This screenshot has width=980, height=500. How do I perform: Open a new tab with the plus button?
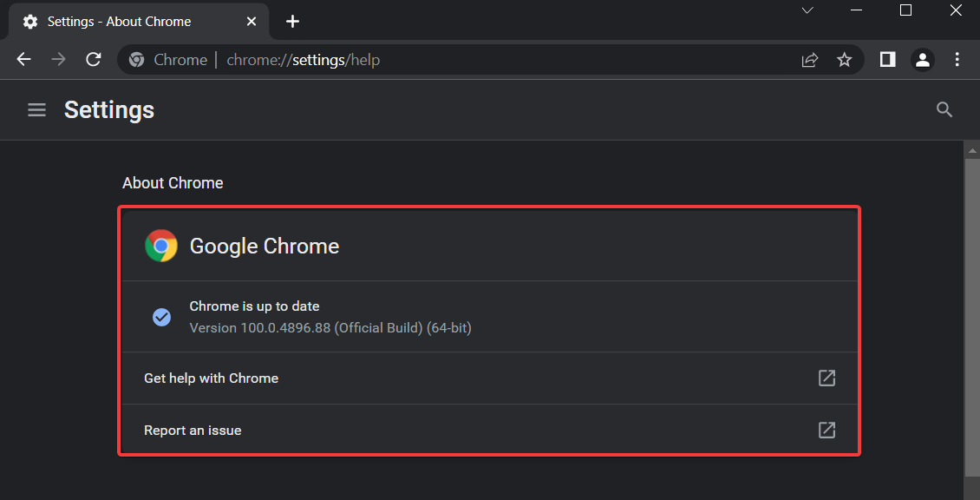(292, 22)
